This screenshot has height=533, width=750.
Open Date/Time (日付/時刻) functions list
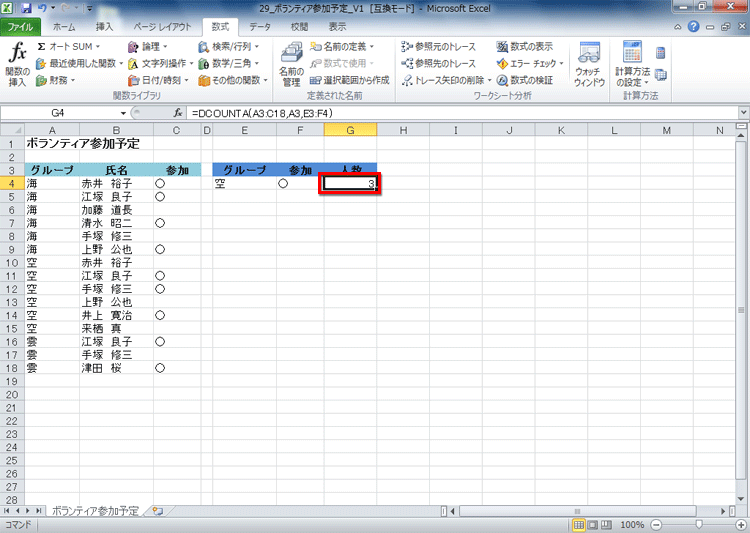click(x=158, y=80)
